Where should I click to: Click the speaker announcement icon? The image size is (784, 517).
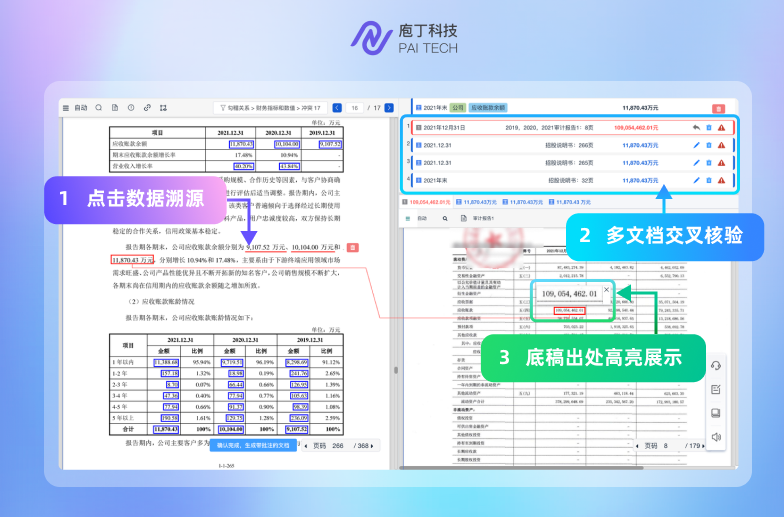pos(716,437)
